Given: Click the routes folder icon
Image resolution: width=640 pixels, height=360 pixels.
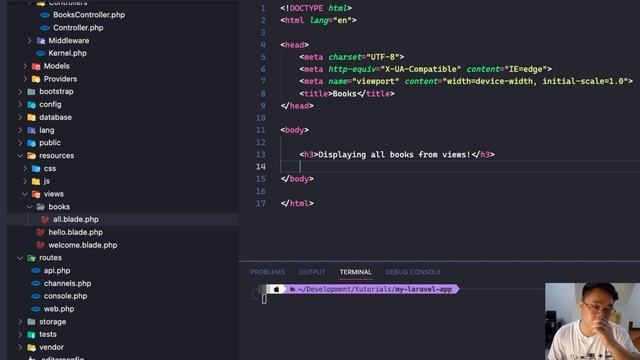Looking at the screenshot, I should pyautogui.click(x=31, y=258).
